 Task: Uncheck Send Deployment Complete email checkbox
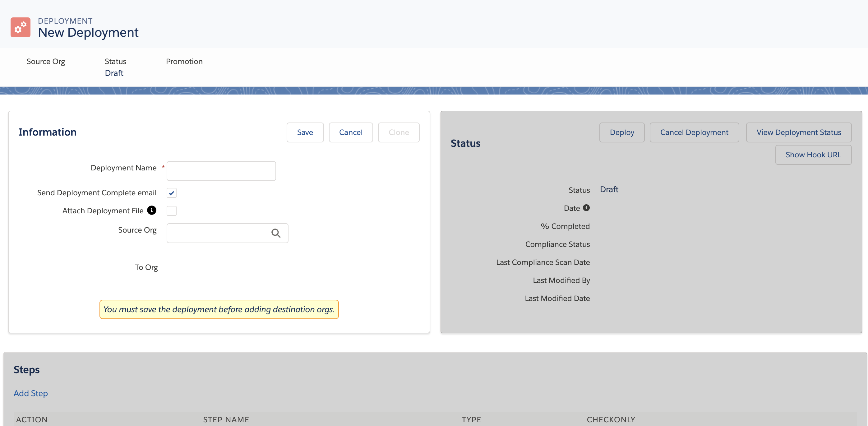(x=172, y=193)
